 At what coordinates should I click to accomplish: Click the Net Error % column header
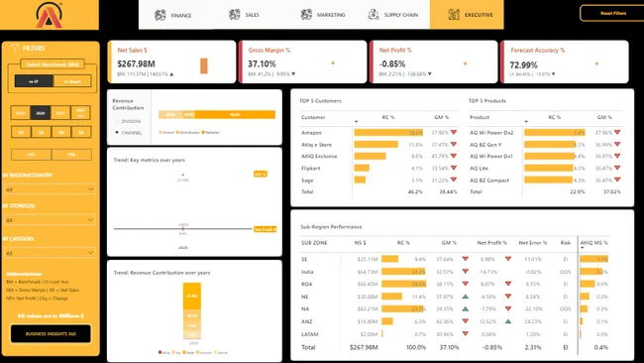click(532, 243)
